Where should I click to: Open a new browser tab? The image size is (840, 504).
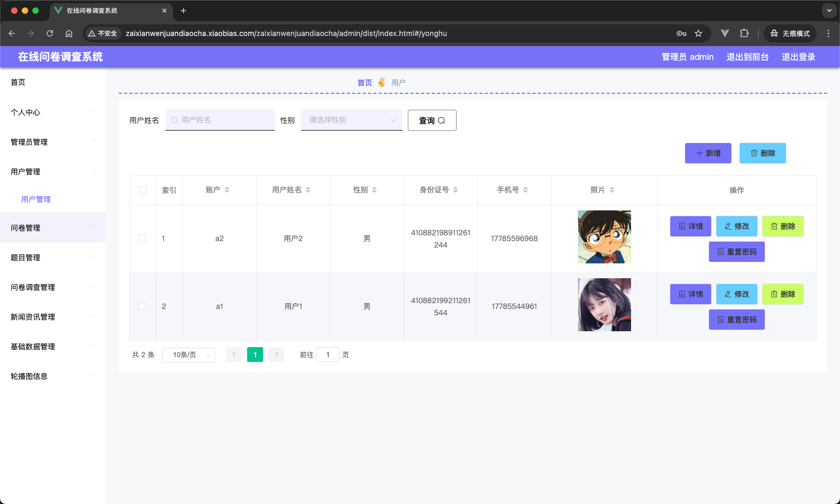(183, 11)
